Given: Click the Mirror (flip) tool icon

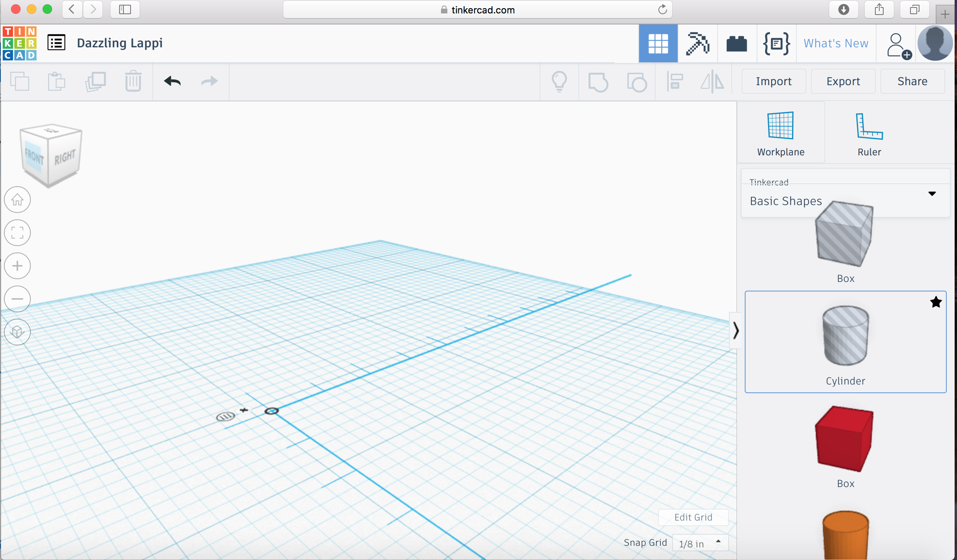Looking at the screenshot, I should pyautogui.click(x=712, y=81).
